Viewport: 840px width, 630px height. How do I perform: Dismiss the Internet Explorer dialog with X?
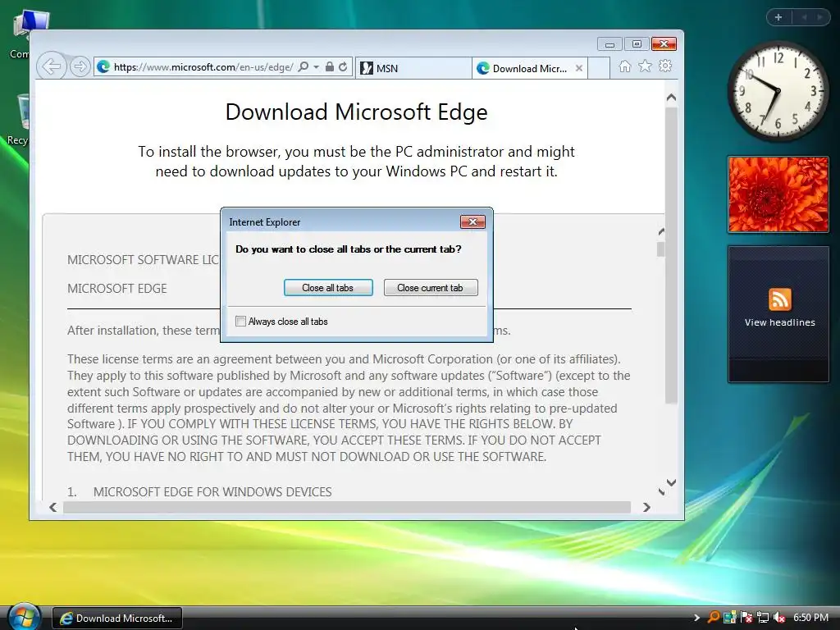472,221
